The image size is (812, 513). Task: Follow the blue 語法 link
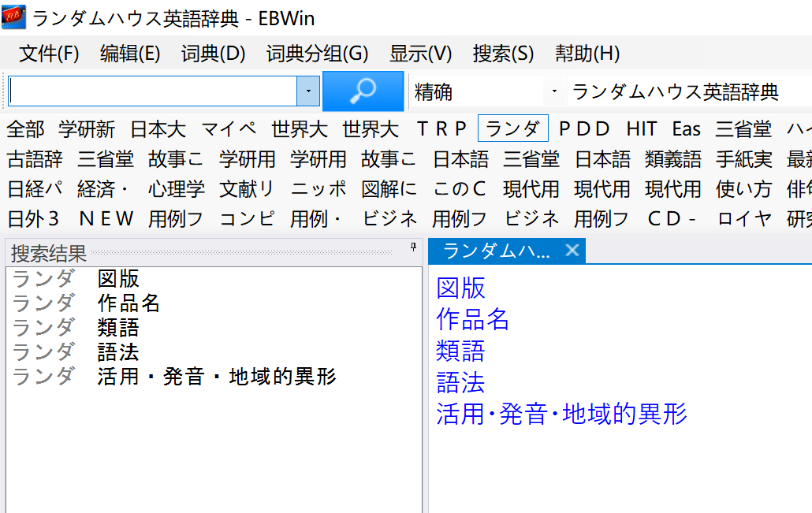click(460, 382)
